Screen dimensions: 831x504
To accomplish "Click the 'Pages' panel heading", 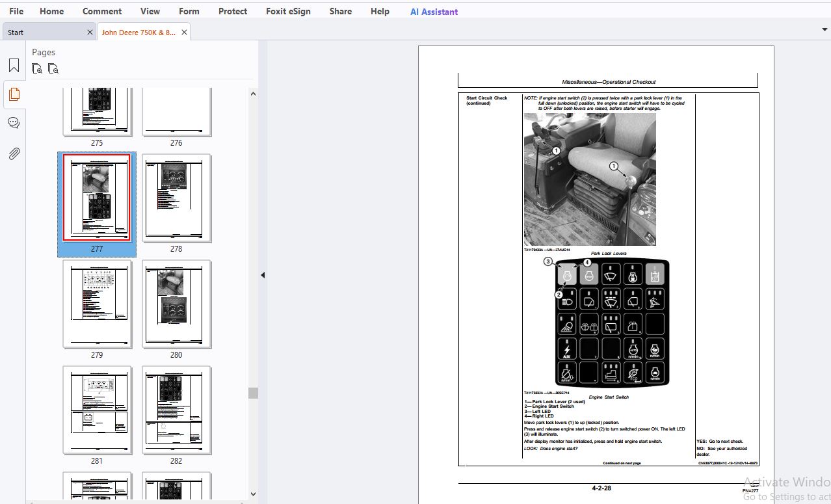I will (x=44, y=52).
